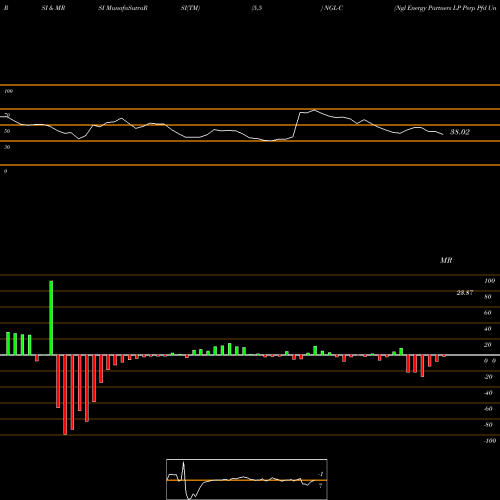Click the -20 label on MR axis
Screen dimensions: 500x500
tap(488, 377)
